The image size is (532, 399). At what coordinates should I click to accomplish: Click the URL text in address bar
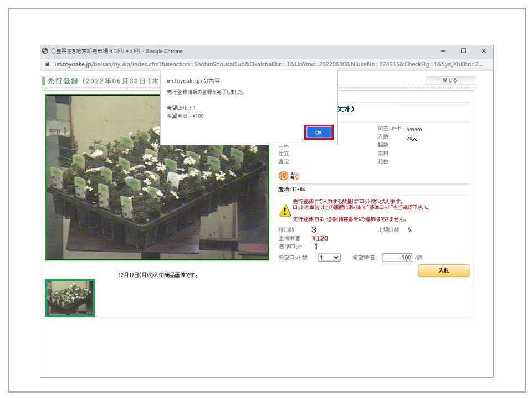coord(266,64)
